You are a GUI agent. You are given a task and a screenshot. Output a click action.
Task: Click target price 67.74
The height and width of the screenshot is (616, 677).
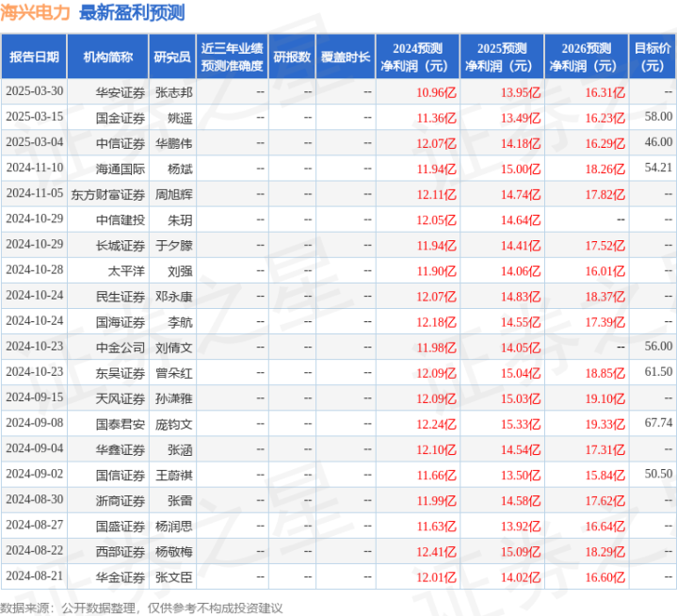click(658, 423)
